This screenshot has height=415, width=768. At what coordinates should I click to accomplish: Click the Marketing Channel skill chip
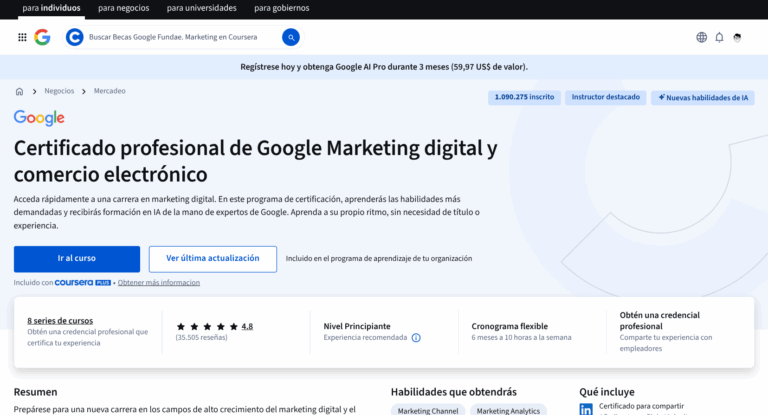point(428,411)
